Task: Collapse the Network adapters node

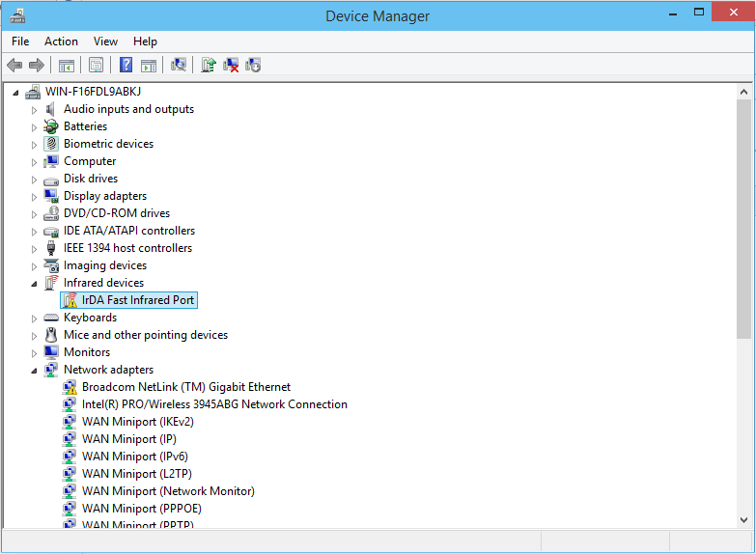Action: (x=34, y=371)
